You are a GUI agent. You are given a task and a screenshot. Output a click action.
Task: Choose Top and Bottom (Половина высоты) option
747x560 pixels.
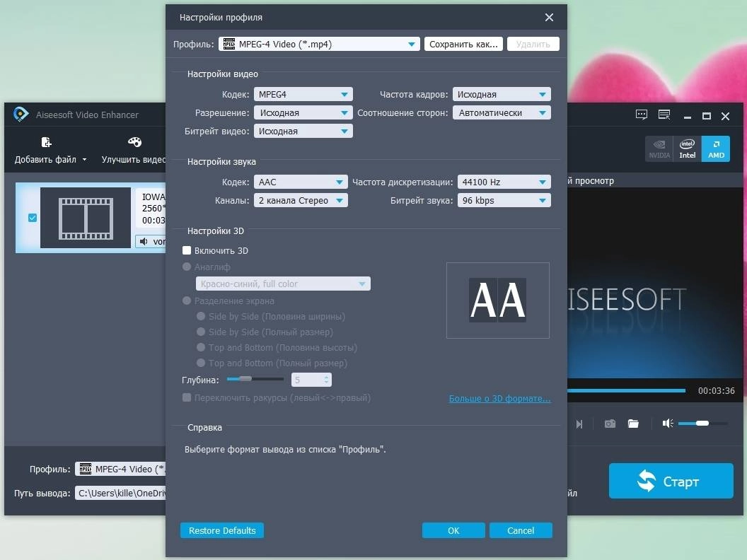pyautogui.click(x=201, y=348)
